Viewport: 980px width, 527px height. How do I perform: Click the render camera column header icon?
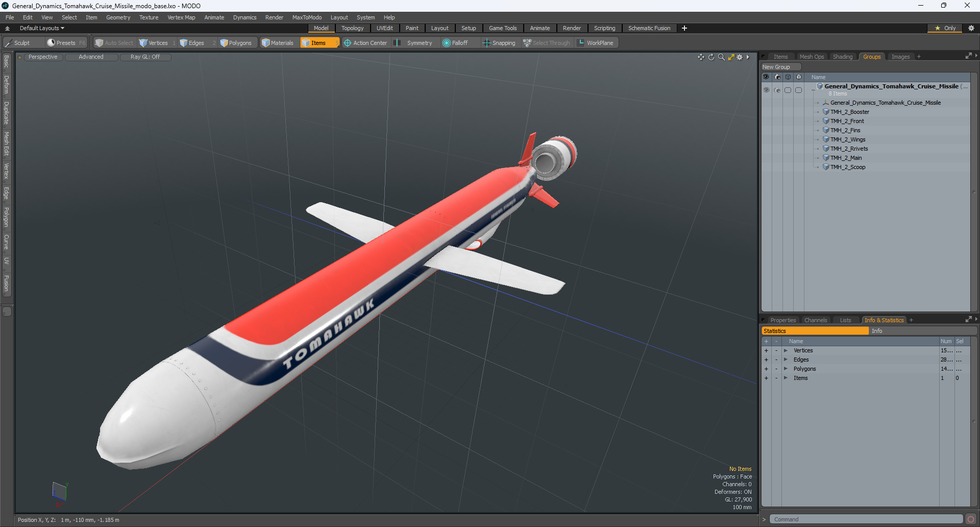pyautogui.click(x=777, y=77)
